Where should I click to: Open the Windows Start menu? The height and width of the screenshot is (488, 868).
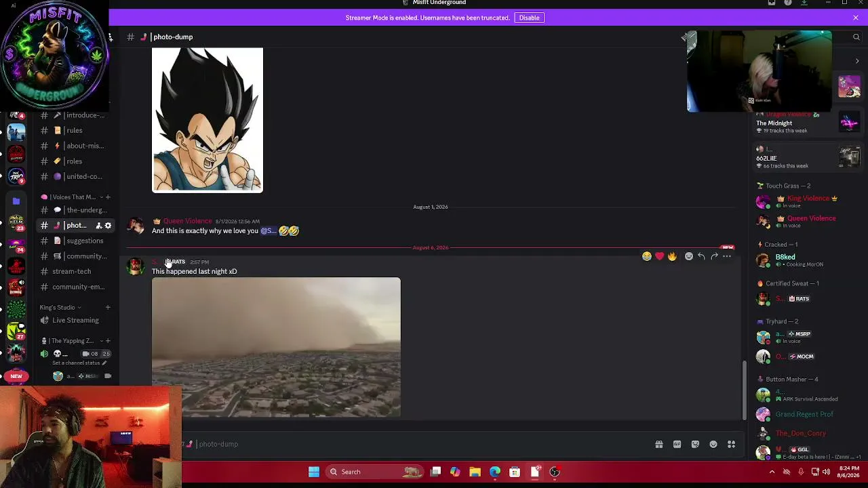314,472
